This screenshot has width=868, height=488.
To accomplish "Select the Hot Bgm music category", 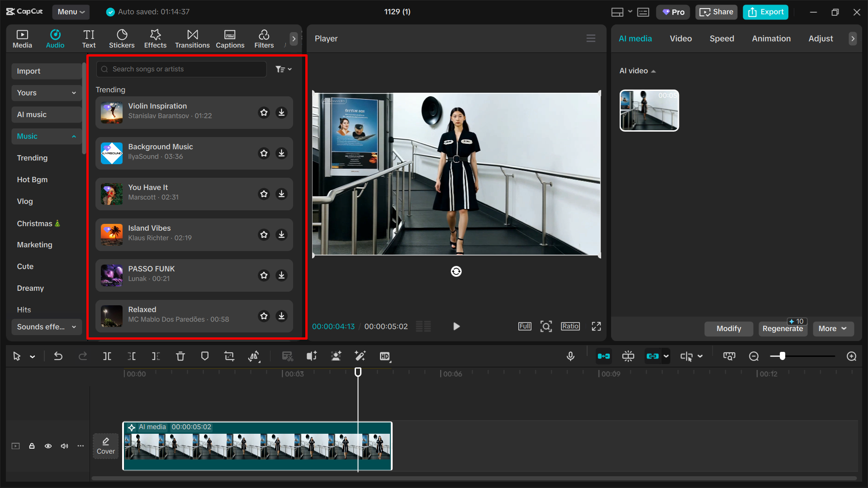I will 32,180.
